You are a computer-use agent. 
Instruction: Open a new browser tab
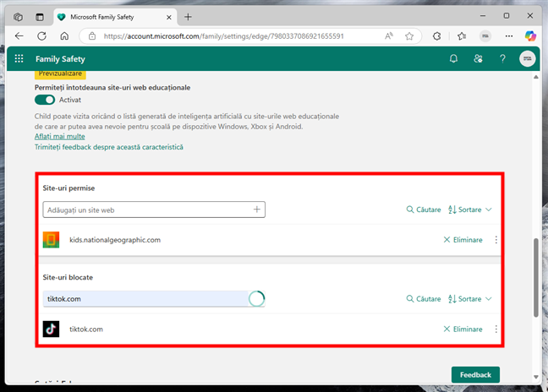click(x=188, y=17)
